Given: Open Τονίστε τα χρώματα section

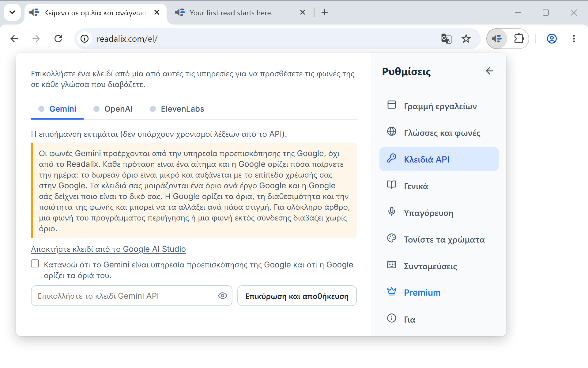Looking at the screenshot, I should point(439,239).
